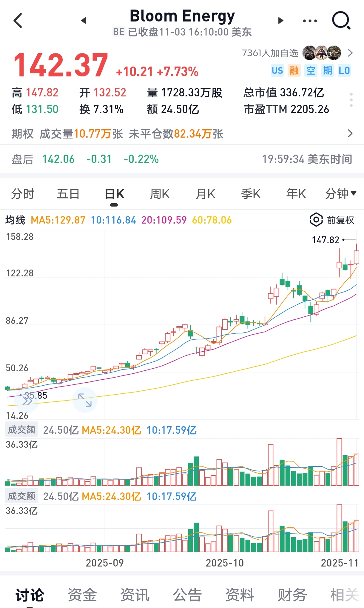Tap the L0 quote level badge
Viewport: 364px width, 608px height.
coord(344,71)
